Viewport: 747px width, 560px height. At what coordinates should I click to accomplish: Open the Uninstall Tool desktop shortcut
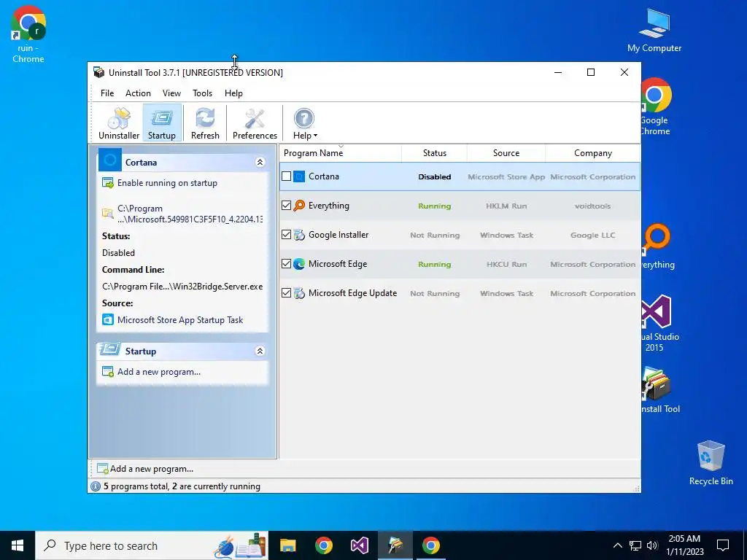[x=659, y=389]
